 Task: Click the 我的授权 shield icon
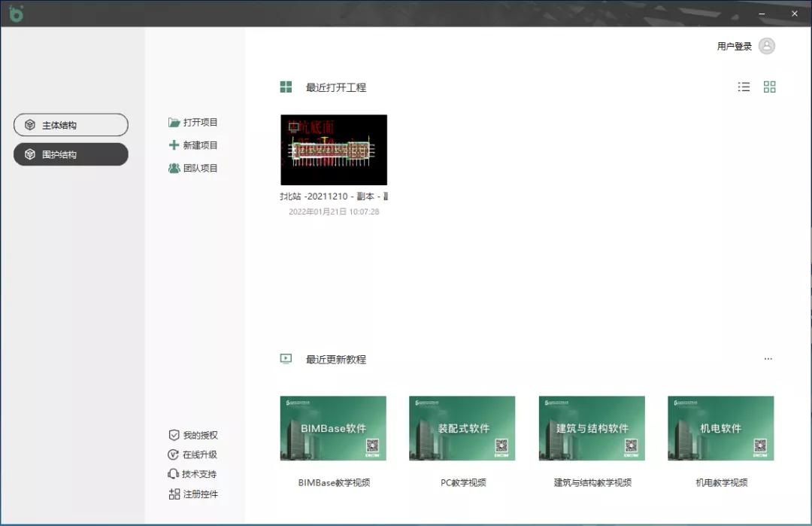coord(174,434)
